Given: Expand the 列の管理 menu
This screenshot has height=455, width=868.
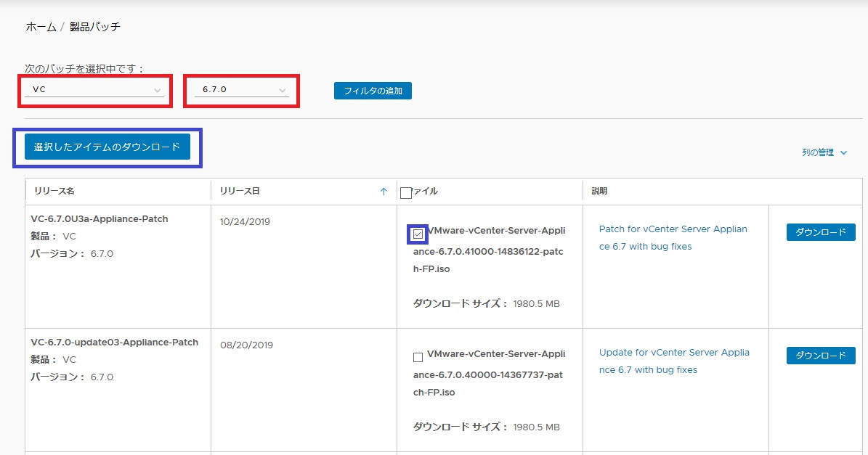Looking at the screenshot, I should [x=824, y=152].
